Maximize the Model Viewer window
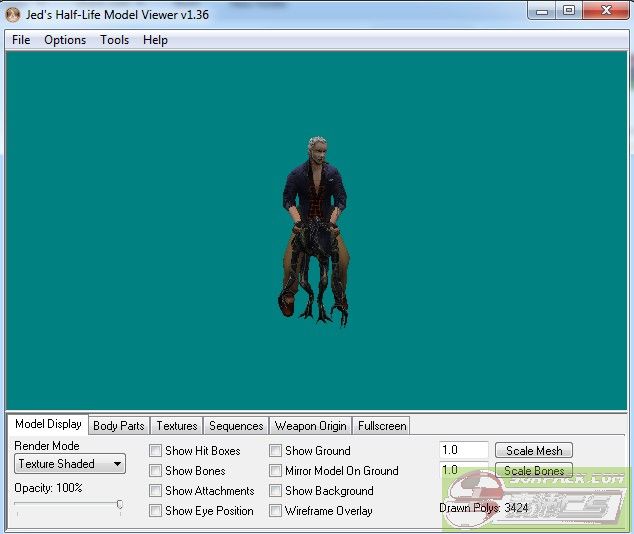The image size is (634, 534). pyautogui.click(x=569, y=11)
